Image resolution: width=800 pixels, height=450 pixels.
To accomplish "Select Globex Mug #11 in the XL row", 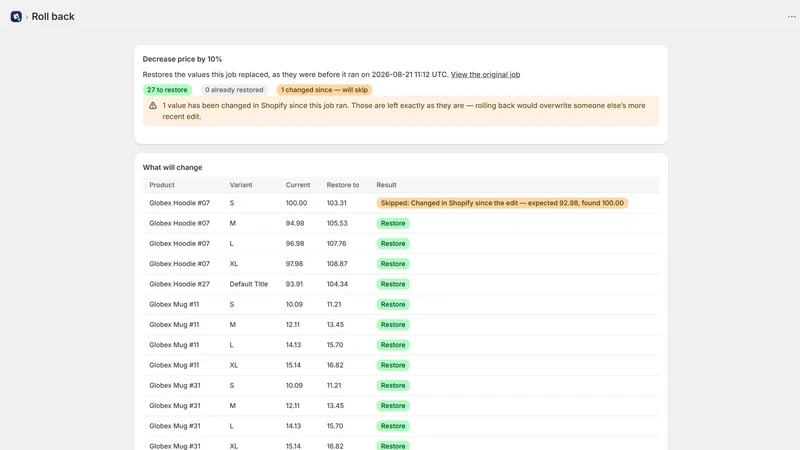I will pos(174,365).
